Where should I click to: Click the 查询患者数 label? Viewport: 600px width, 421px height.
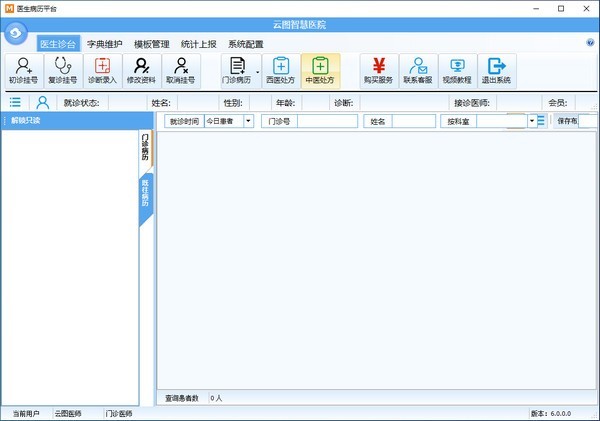coord(182,398)
